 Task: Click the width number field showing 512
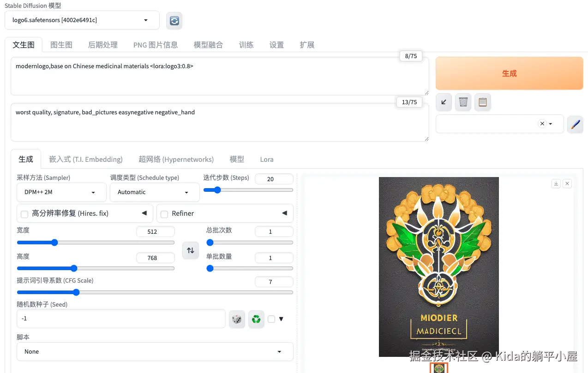tap(156, 231)
